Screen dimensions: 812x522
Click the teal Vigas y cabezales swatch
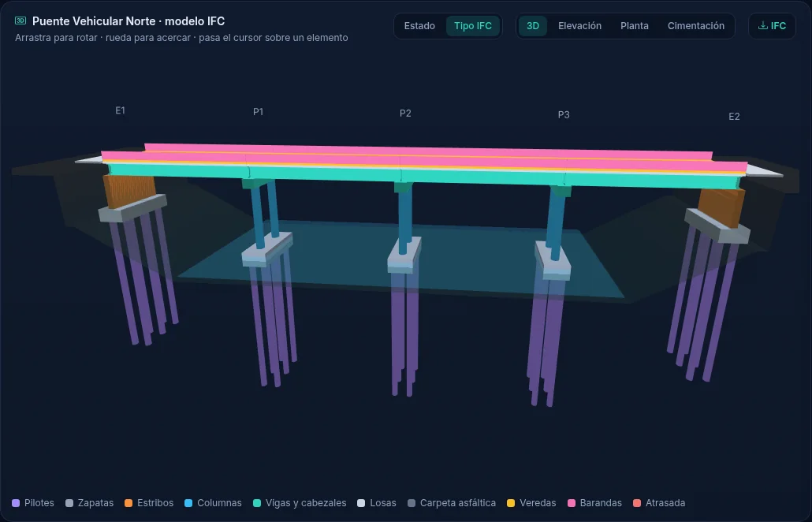(x=257, y=503)
